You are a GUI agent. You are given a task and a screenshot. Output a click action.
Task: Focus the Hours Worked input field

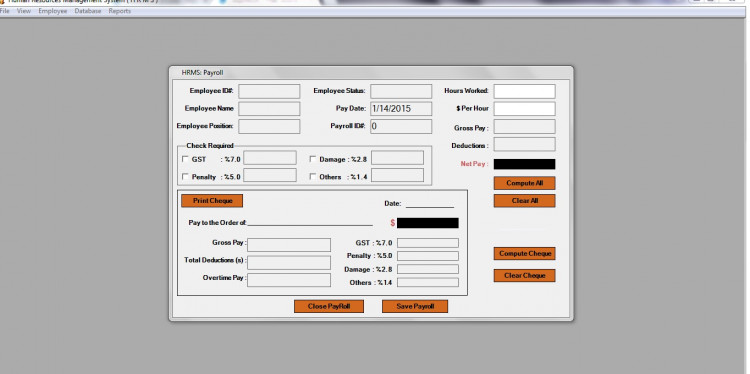[525, 91]
